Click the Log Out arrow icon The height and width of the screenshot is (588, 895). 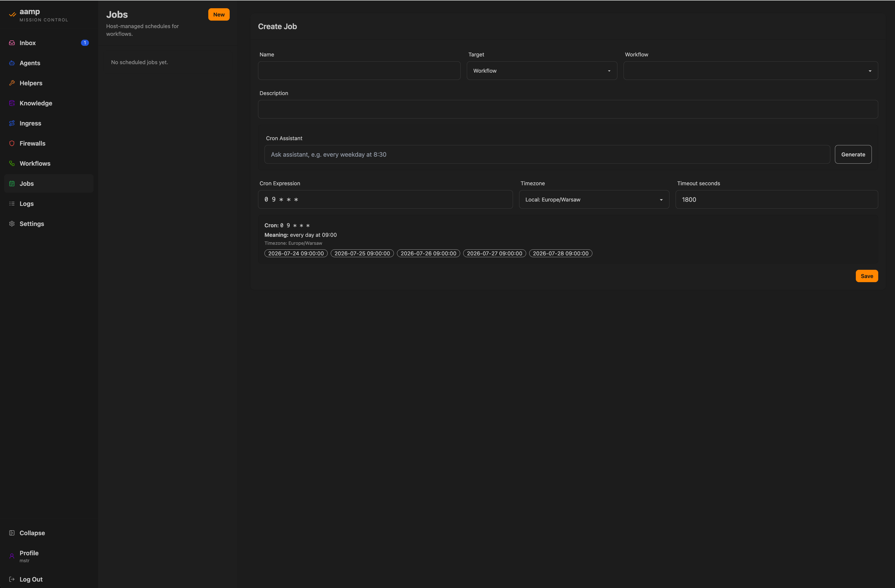click(12, 579)
